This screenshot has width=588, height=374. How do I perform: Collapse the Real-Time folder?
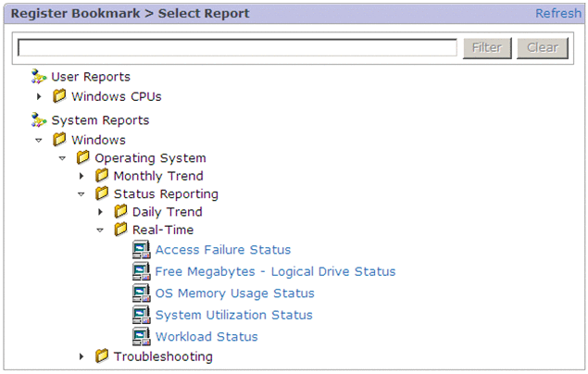[100, 231]
